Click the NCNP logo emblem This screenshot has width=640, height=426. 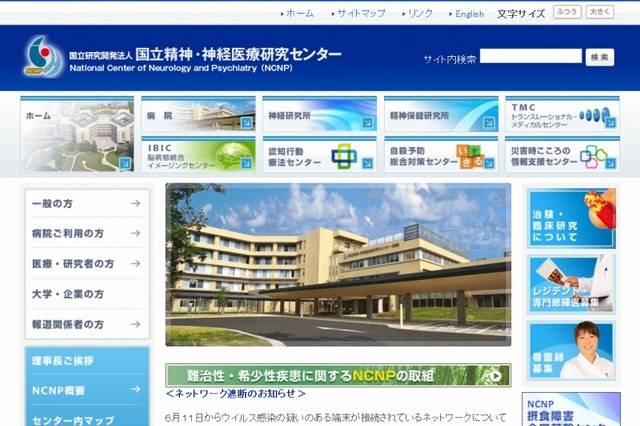[43, 57]
